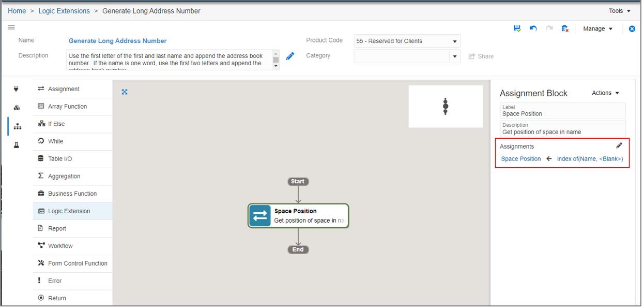This screenshot has width=644, height=308.
Task: Open the hamburger menu beside Name
Action: (x=11, y=27)
